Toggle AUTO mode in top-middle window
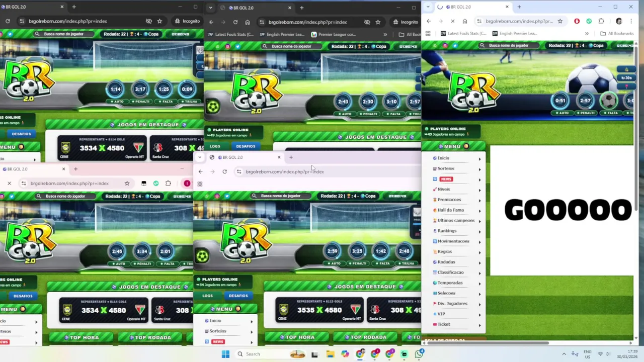Image resolution: width=644 pixels, height=362 pixels. pos(345,114)
